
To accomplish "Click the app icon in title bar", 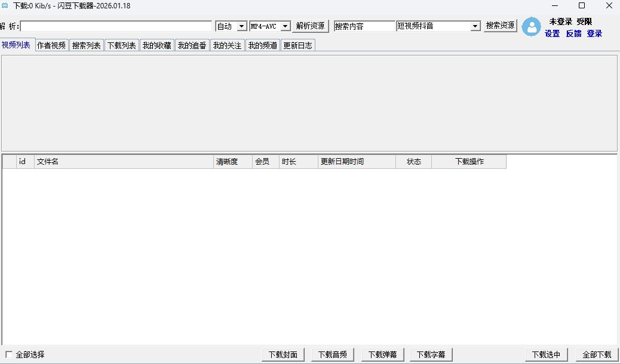I will (x=5, y=6).
